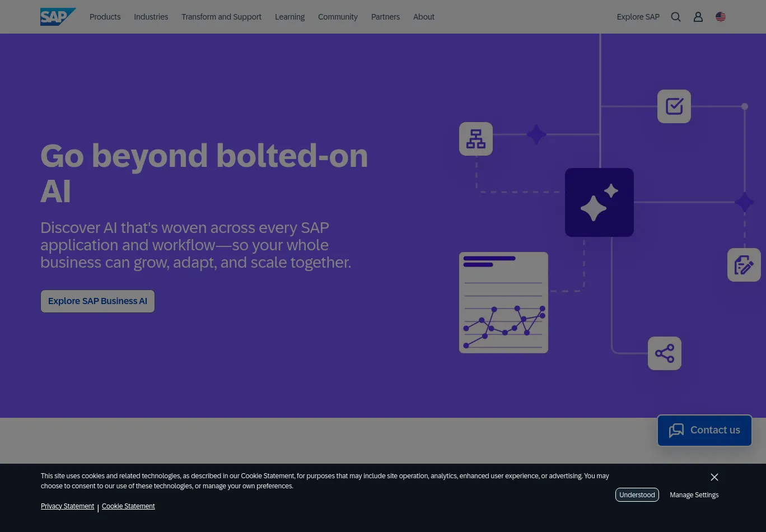Open the search magnifier icon
Screen dimensions: 766x532
click(x=676, y=17)
